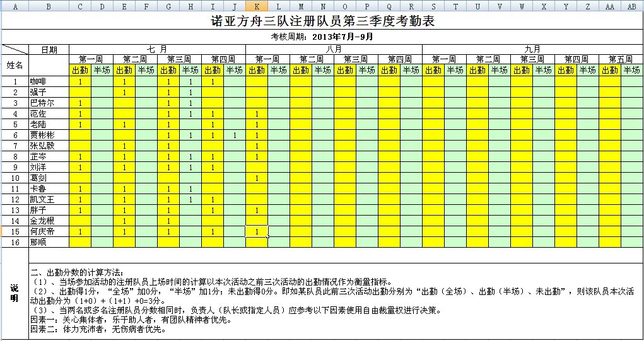Click the 半场 header under 第五周

pyautogui.click(x=631, y=70)
